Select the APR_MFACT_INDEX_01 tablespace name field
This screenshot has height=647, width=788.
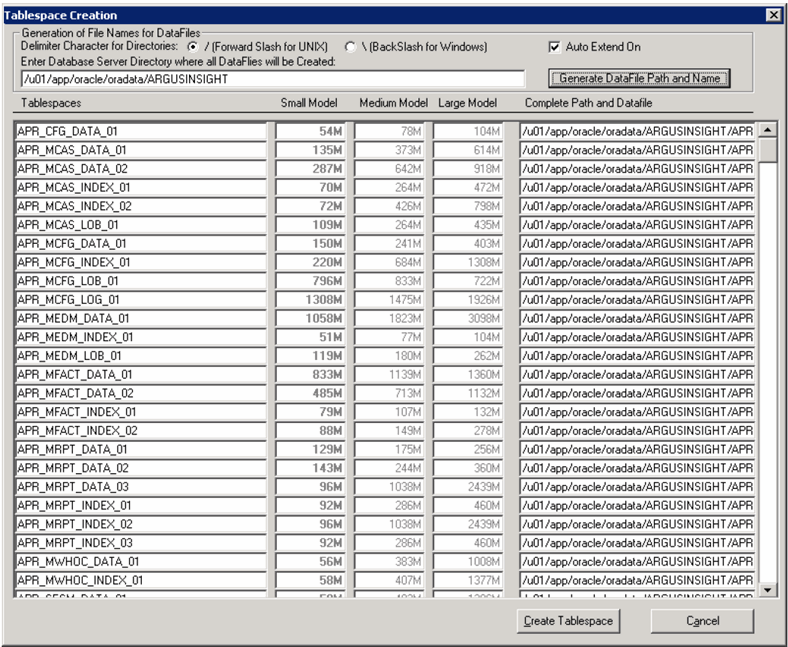tap(141, 412)
